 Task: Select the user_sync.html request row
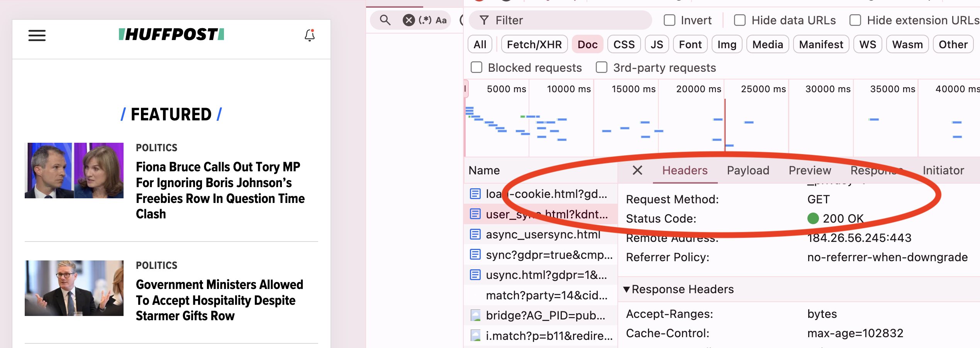[x=541, y=214]
